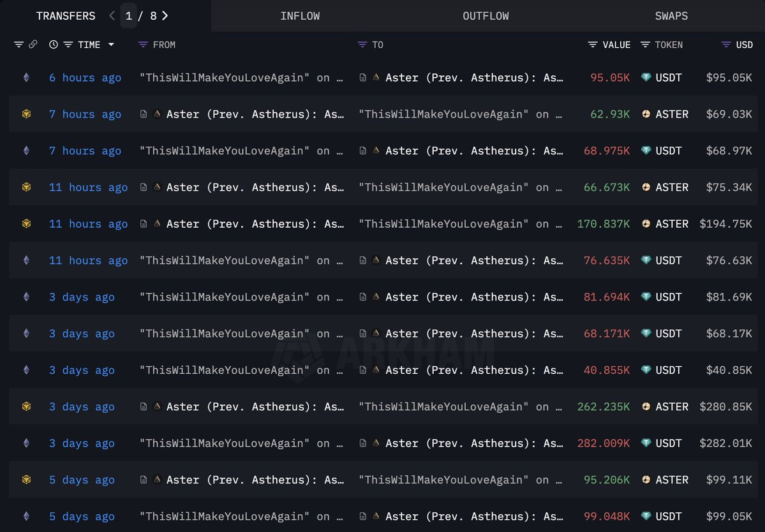Click the Aster logo icon on 66.673K row
Image resolution: width=765 pixels, height=532 pixels.
(x=157, y=186)
